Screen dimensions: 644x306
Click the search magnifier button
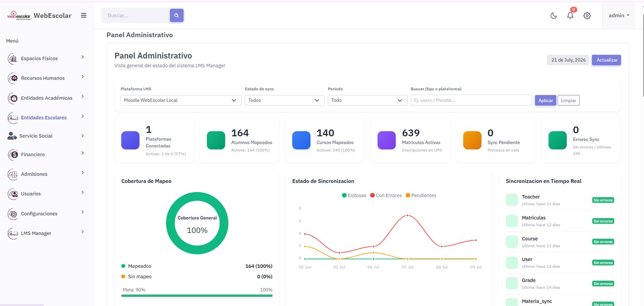pyautogui.click(x=177, y=16)
